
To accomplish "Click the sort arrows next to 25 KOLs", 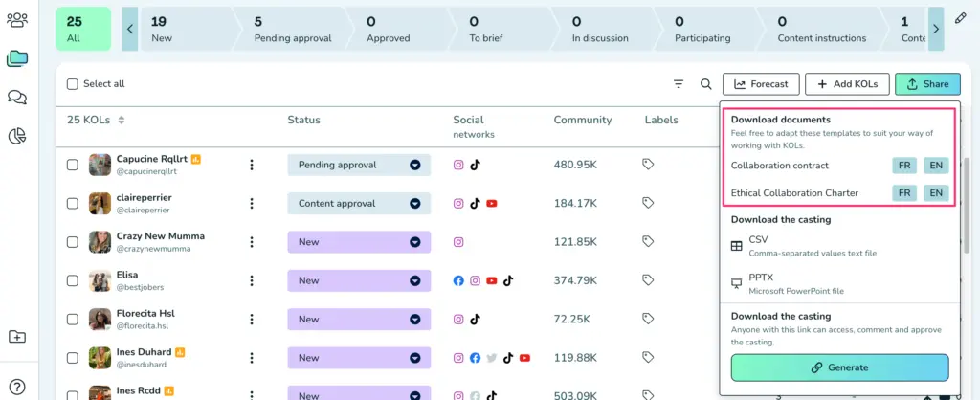I will click(x=122, y=120).
